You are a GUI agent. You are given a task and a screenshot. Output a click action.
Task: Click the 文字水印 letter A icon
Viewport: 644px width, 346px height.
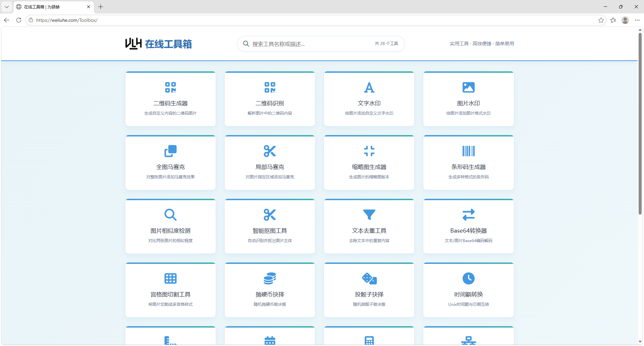coord(369,88)
